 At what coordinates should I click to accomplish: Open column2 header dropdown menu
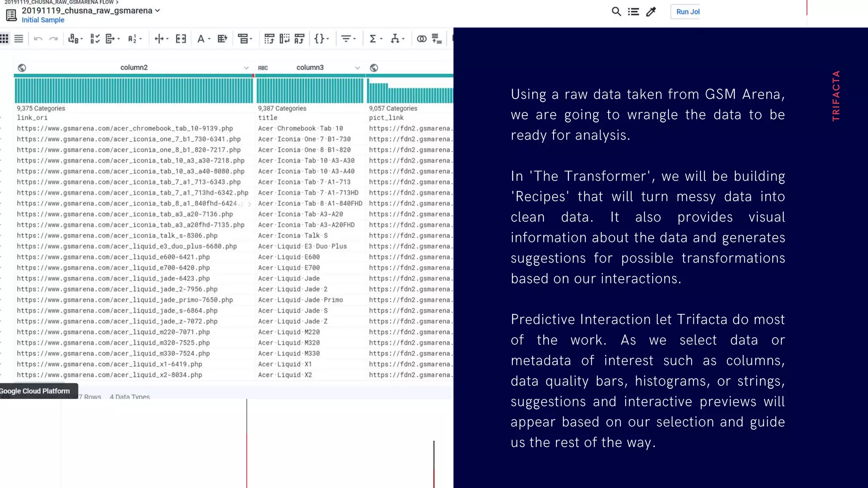(246, 68)
